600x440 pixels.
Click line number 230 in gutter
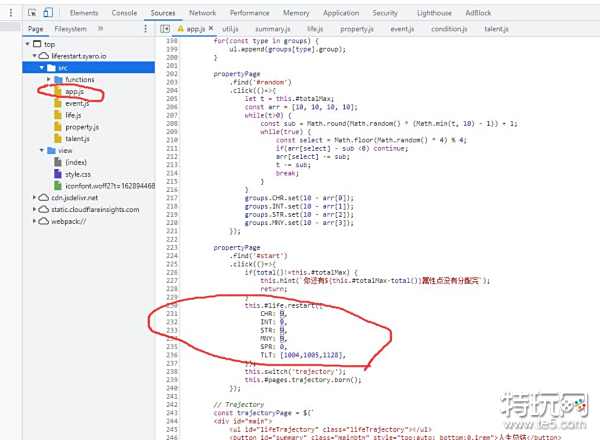[172, 305]
